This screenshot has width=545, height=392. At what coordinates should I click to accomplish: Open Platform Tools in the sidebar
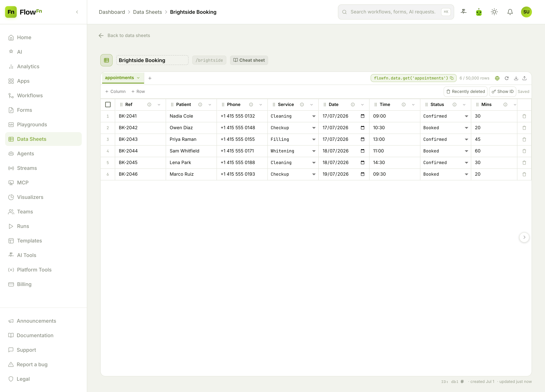pos(43,270)
